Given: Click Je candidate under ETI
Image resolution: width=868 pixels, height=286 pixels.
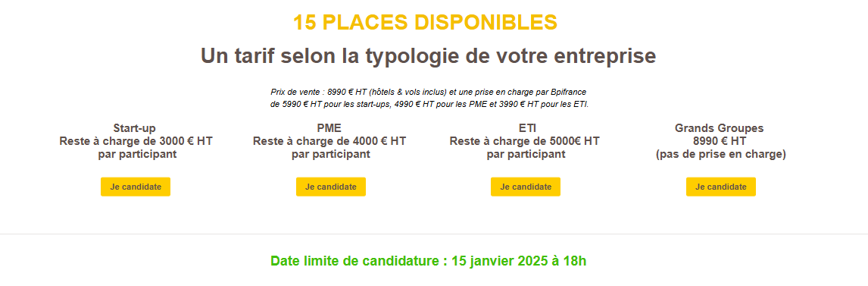Looking at the screenshot, I should (526, 187).
